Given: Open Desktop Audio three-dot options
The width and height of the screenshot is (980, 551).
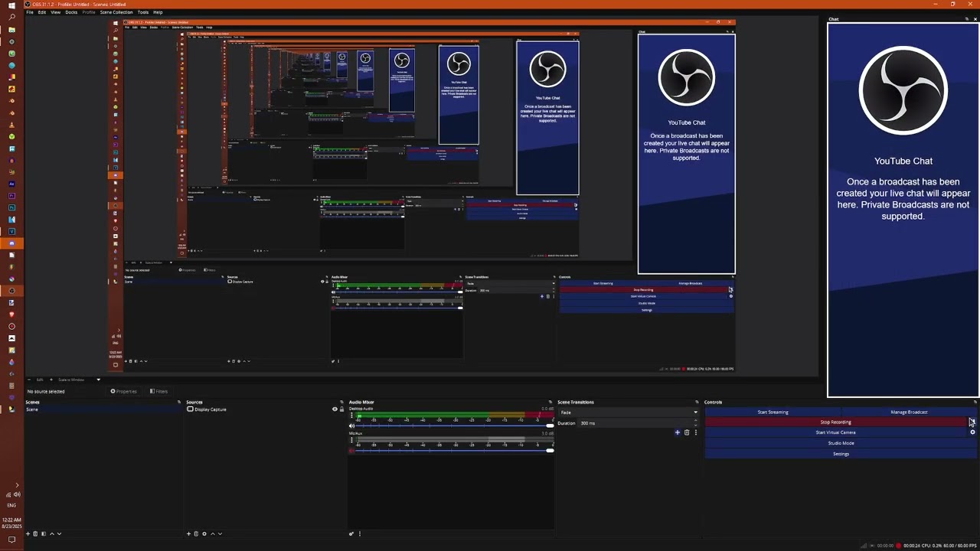Looking at the screenshot, I should (x=351, y=416).
